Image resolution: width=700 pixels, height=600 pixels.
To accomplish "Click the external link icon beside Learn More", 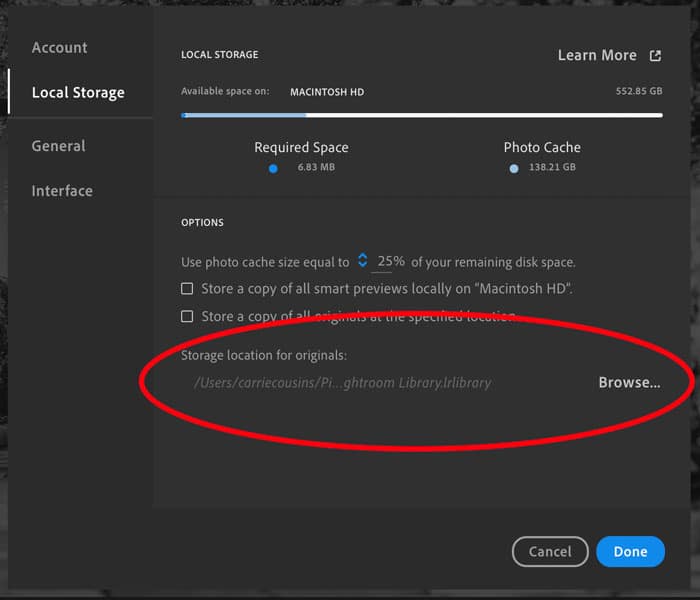I will click(655, 56).
